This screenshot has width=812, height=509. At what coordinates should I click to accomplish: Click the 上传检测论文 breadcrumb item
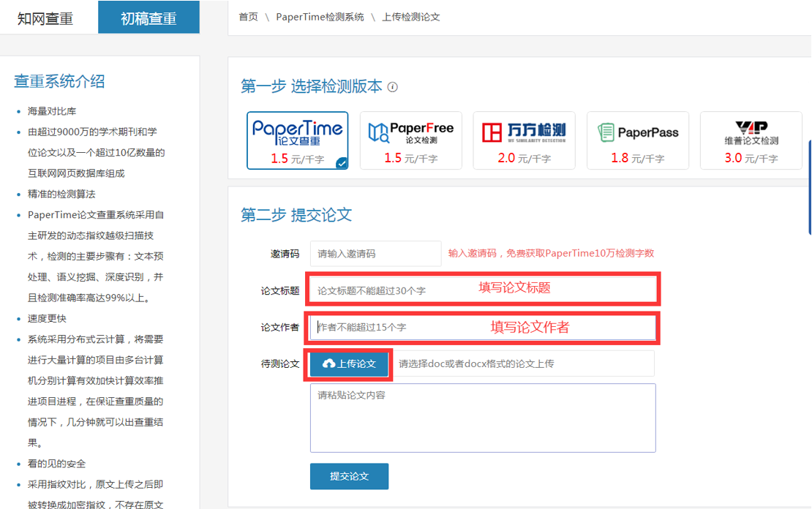point(410,17)
